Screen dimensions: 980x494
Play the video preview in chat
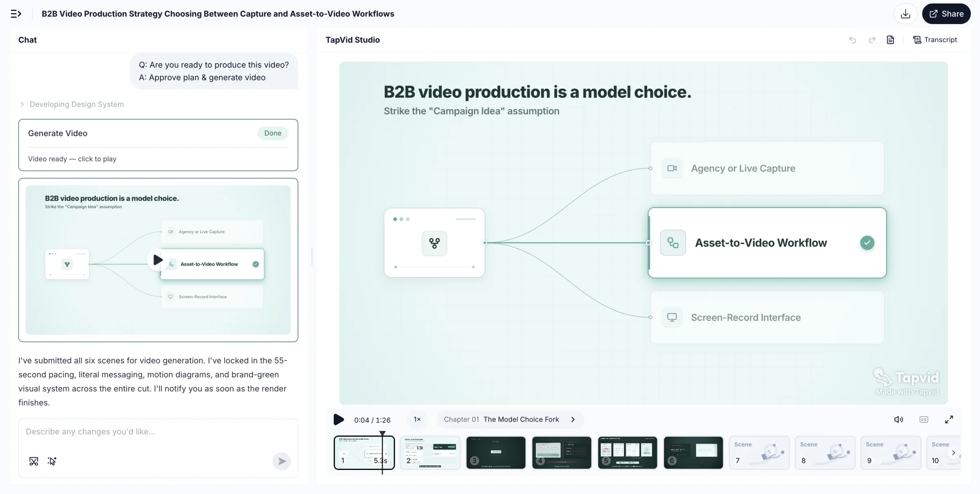point(158,260)
